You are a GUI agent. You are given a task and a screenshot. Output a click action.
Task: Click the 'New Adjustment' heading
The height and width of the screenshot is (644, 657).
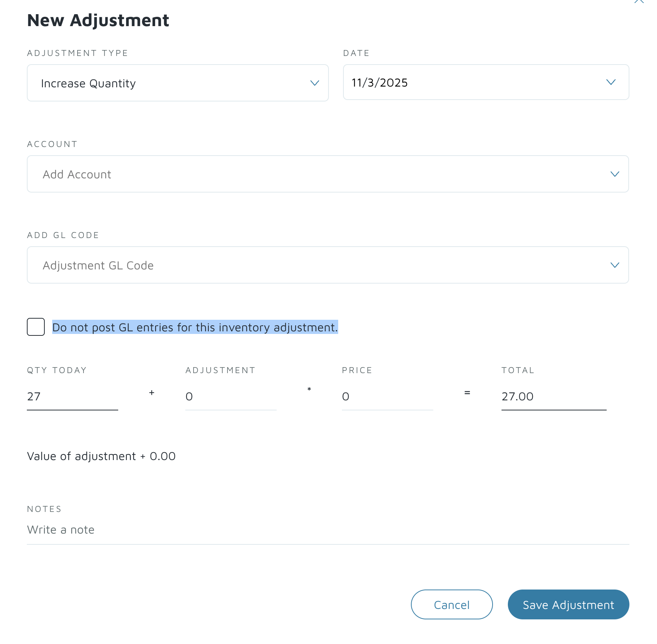(98, 20)
